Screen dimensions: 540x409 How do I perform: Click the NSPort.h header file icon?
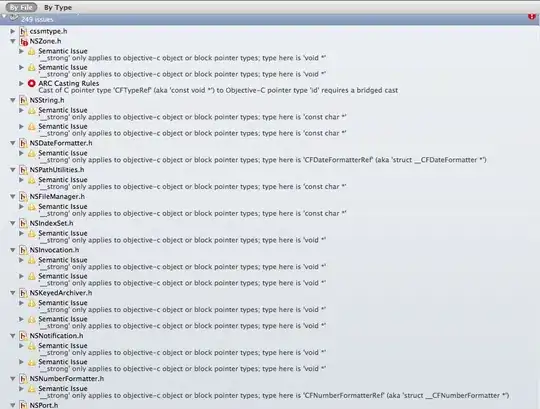tap(23, 405)
